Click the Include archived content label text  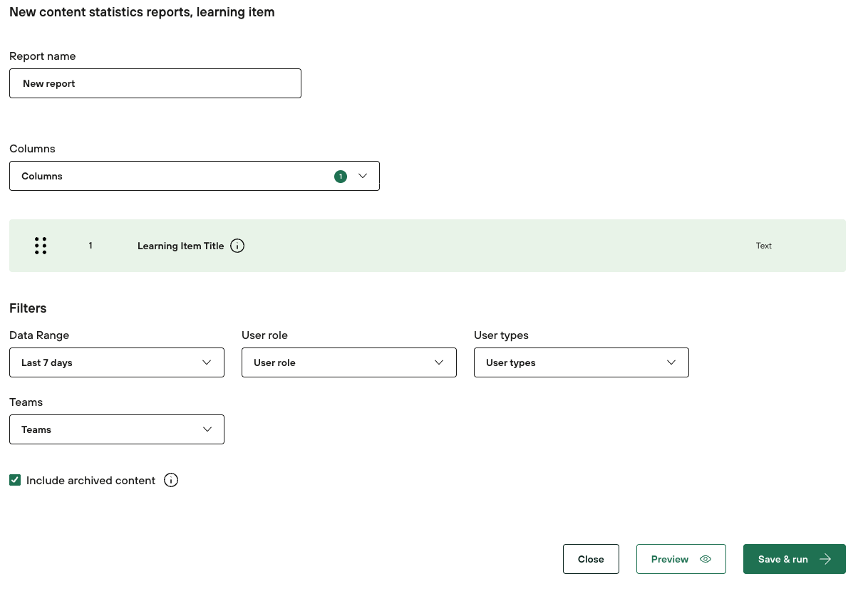click(91, 481)
